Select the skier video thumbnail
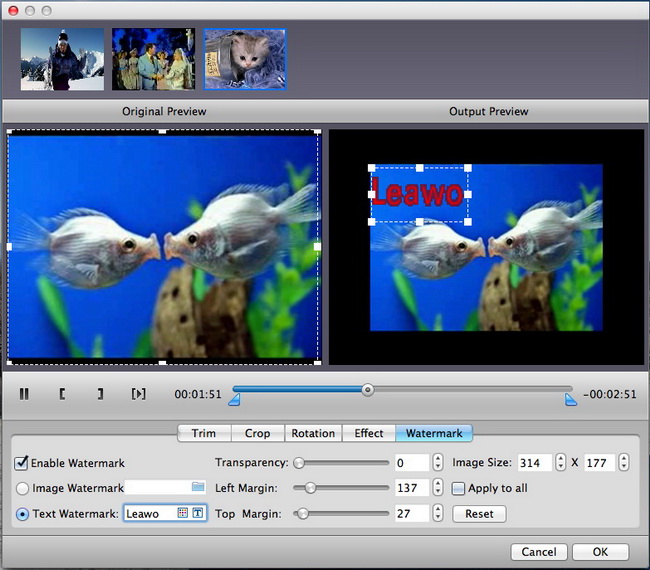 62,59
